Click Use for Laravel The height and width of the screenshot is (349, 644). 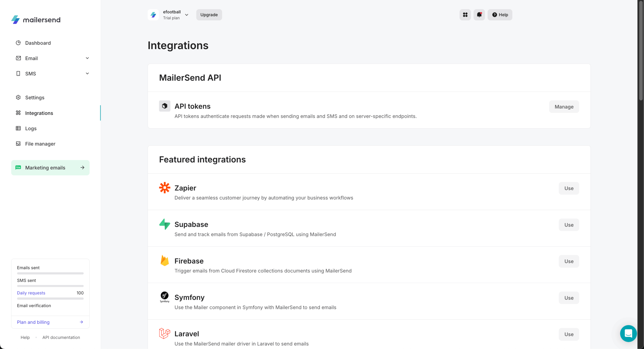tap(569, 334)
